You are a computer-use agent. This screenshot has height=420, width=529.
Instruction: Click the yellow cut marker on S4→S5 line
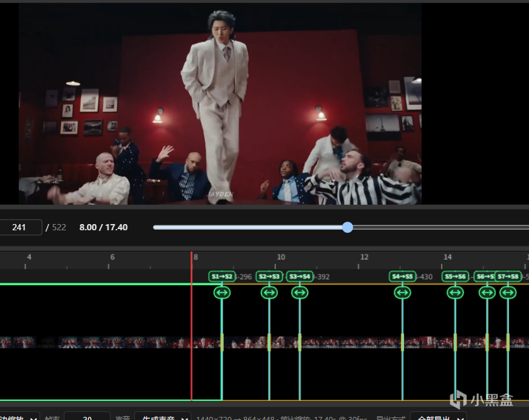coord(402,342)
